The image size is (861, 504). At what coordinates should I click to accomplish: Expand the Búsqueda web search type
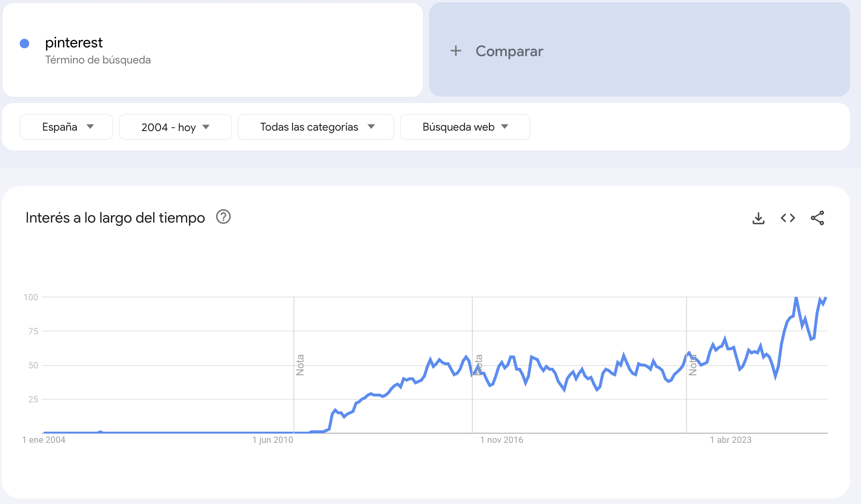[x=465, y=127]
